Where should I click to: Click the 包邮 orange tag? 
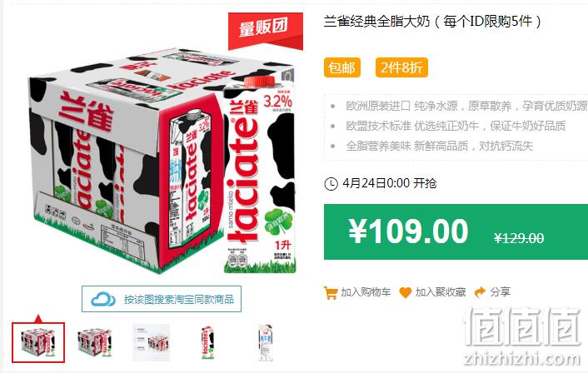342,67
